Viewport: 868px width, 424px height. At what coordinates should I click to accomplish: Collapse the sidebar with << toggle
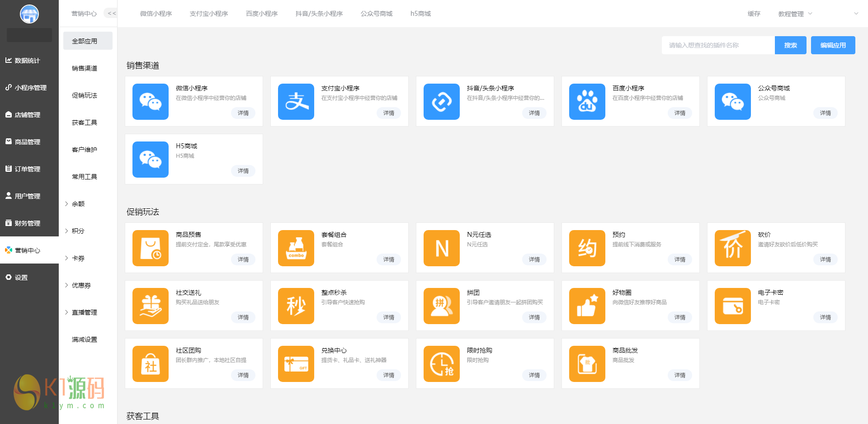tap(111, 14)
